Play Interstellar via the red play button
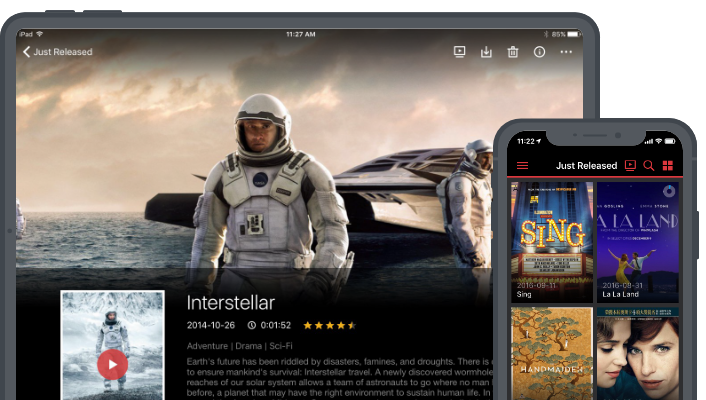The image size is (706, 400). [112, 364]
